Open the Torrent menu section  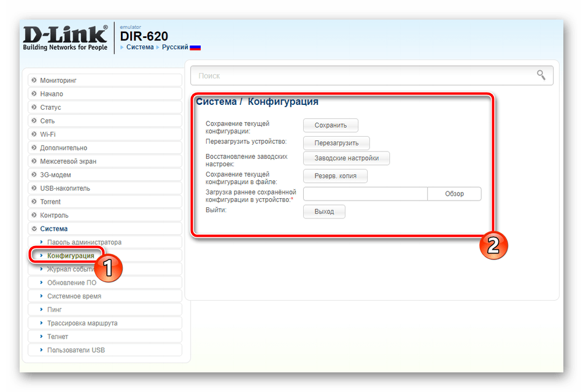(x=105, y=202)
